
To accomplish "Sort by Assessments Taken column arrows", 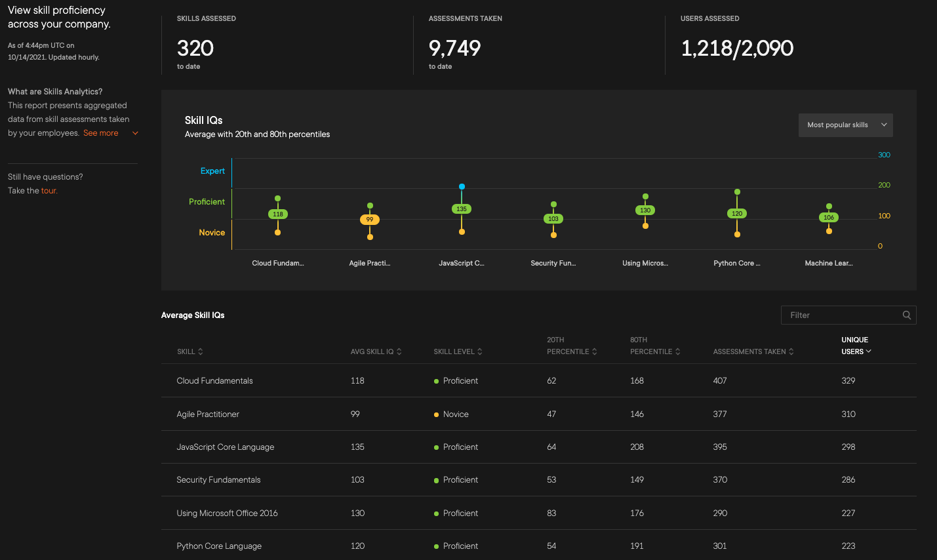I will (x=791, y=351).
